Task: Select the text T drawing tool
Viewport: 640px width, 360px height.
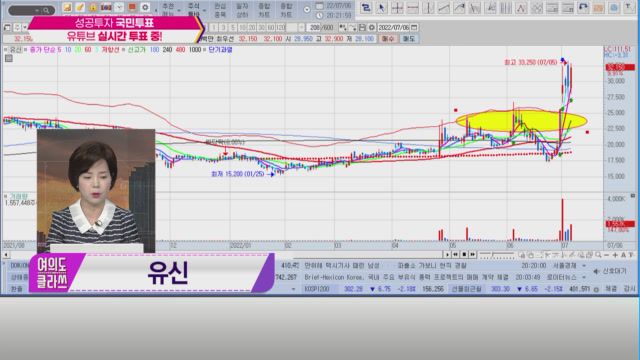Action: (630, 8)
